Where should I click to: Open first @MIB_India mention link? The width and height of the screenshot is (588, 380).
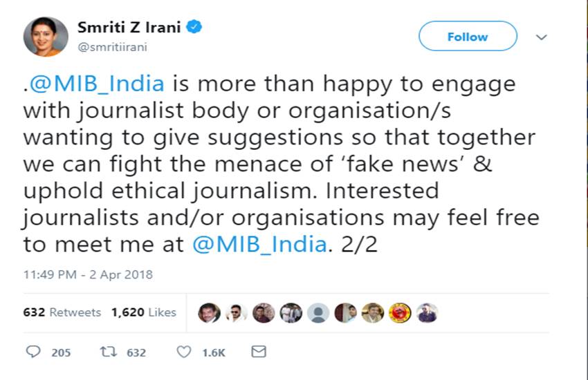pyautogui.click(x=96, y=84)
